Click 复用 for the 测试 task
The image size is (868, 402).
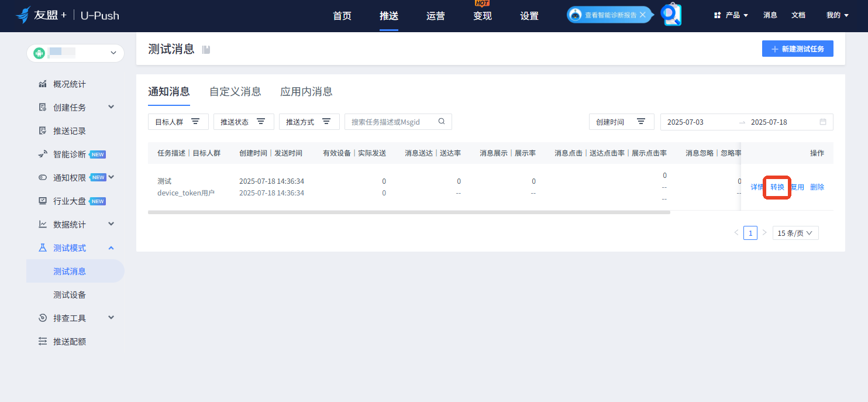(797, 187)
